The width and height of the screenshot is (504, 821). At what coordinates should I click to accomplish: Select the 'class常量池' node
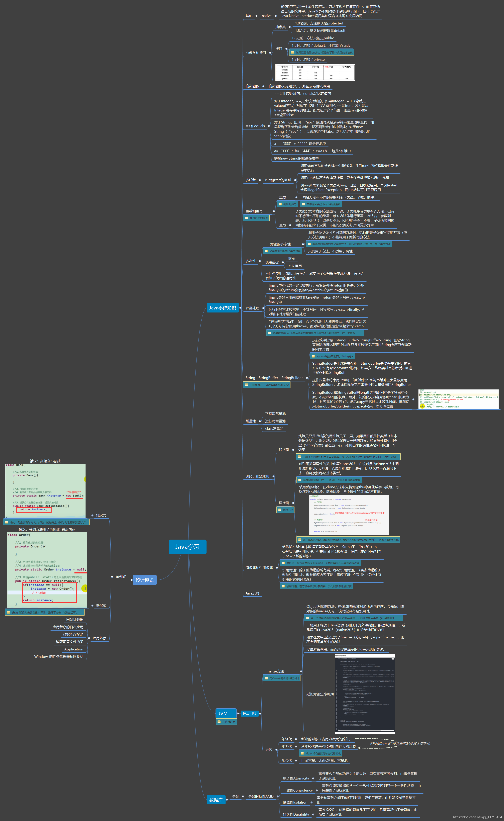274,429
